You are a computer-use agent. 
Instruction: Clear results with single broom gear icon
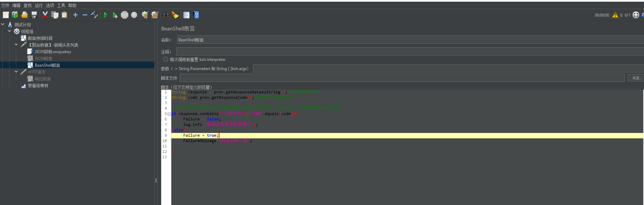[x=145, y=15]
